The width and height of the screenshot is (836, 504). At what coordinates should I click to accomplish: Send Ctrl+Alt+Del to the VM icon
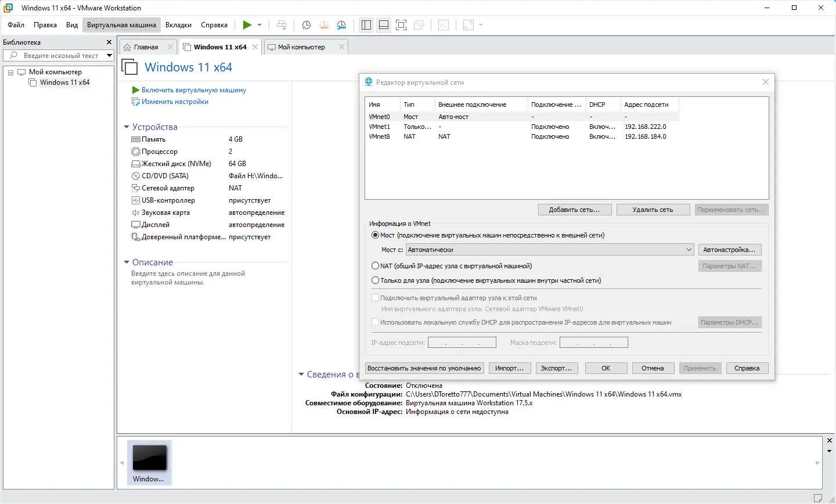(x=282, y=24)
